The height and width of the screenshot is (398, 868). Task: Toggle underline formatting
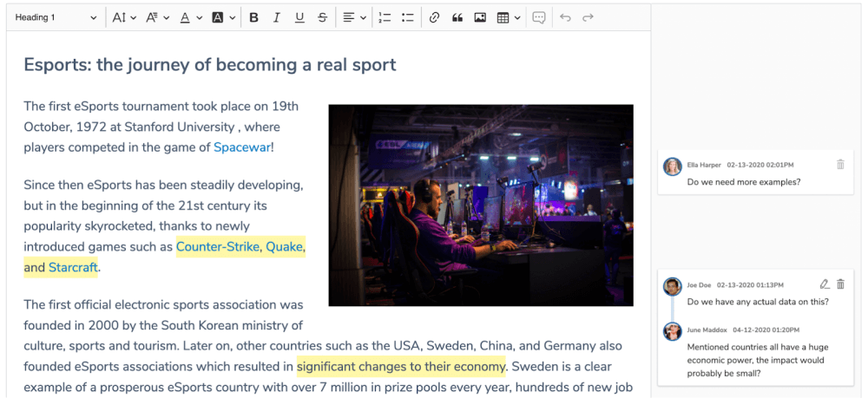click(299, 17)
